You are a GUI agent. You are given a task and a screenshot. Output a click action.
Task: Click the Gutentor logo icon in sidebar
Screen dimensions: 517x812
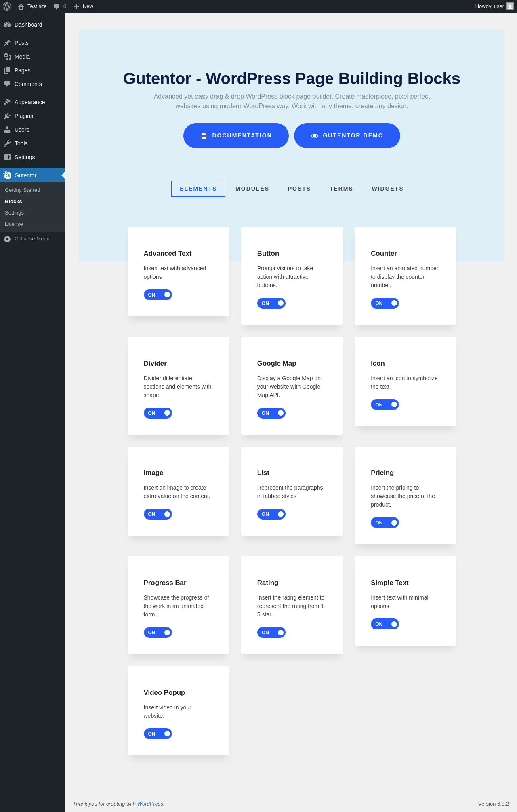pos(7,175)
